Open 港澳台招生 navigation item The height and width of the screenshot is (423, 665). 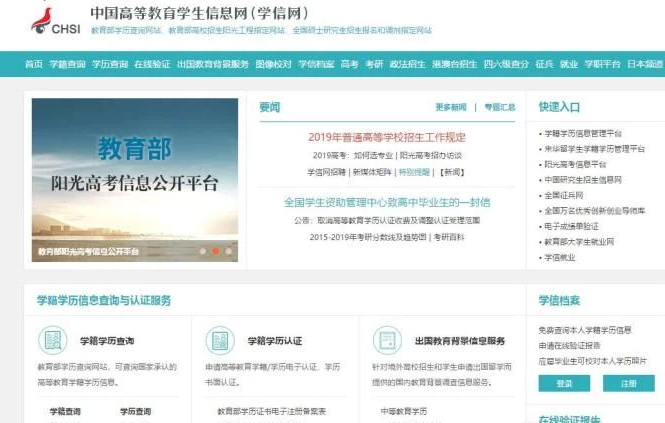(x=455, y=64)
